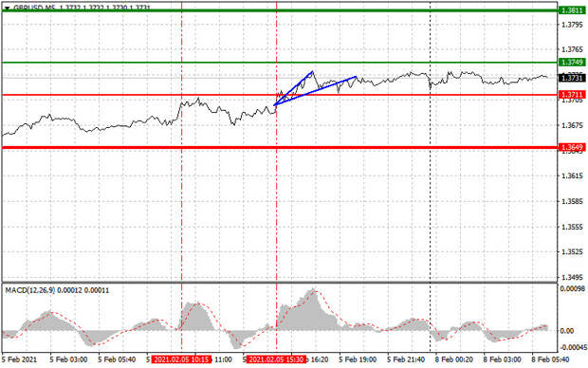
Task: Select the 1.3749 green price label
Action: 572,62
